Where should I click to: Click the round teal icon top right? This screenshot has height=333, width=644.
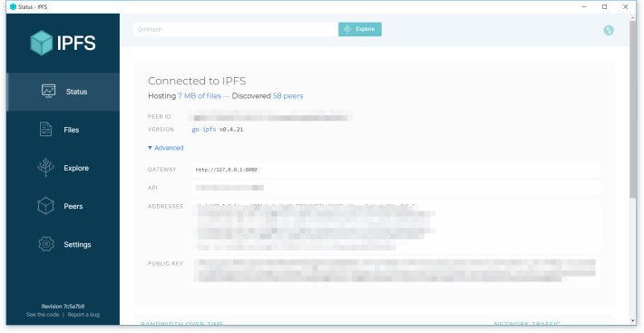tap(609, 30)
